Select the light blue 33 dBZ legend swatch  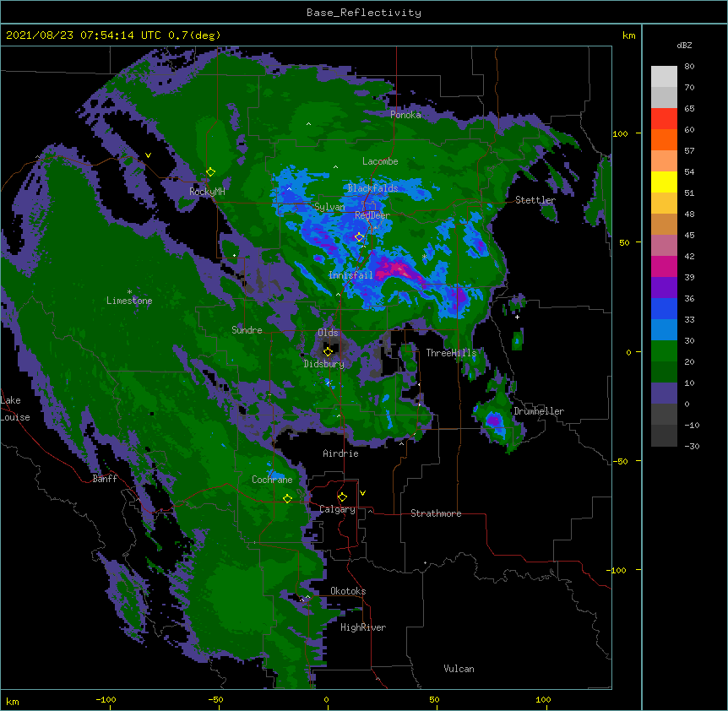pos(664,329)
